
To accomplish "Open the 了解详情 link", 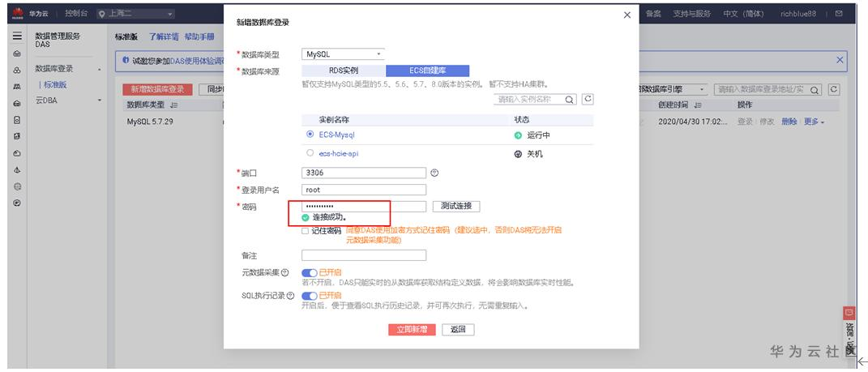I will (163, 36).
